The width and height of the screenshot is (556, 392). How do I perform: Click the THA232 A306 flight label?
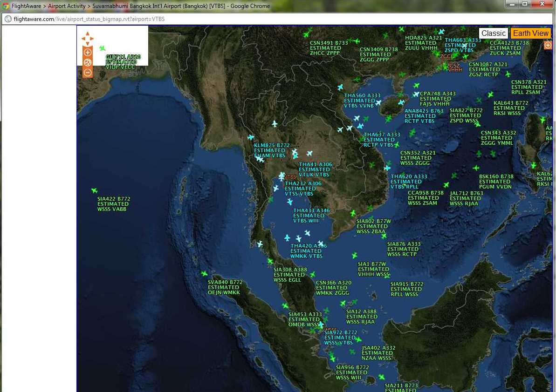(x=303, y=189)
